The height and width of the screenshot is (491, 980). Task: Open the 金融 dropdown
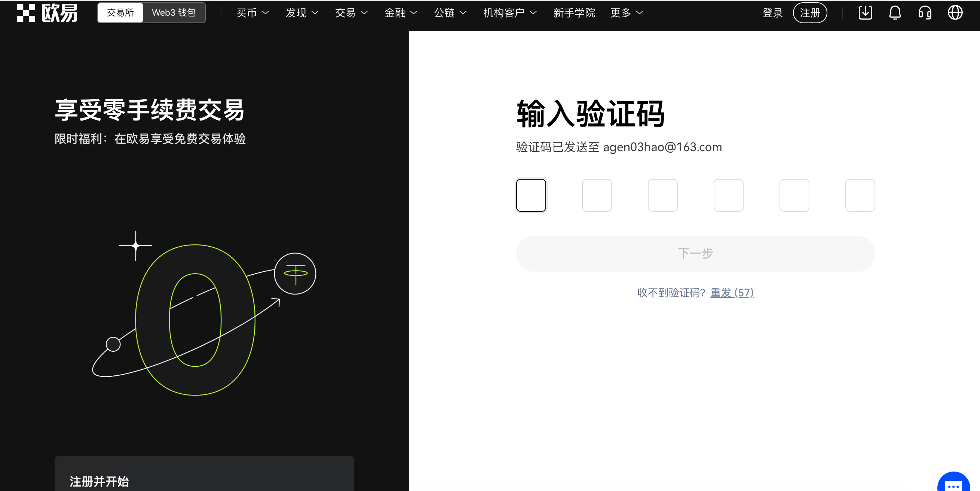point(400,13)
